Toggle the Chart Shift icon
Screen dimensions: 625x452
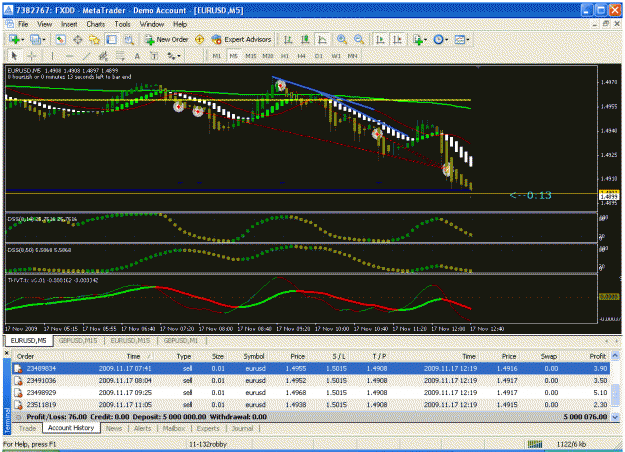point(397,39)
